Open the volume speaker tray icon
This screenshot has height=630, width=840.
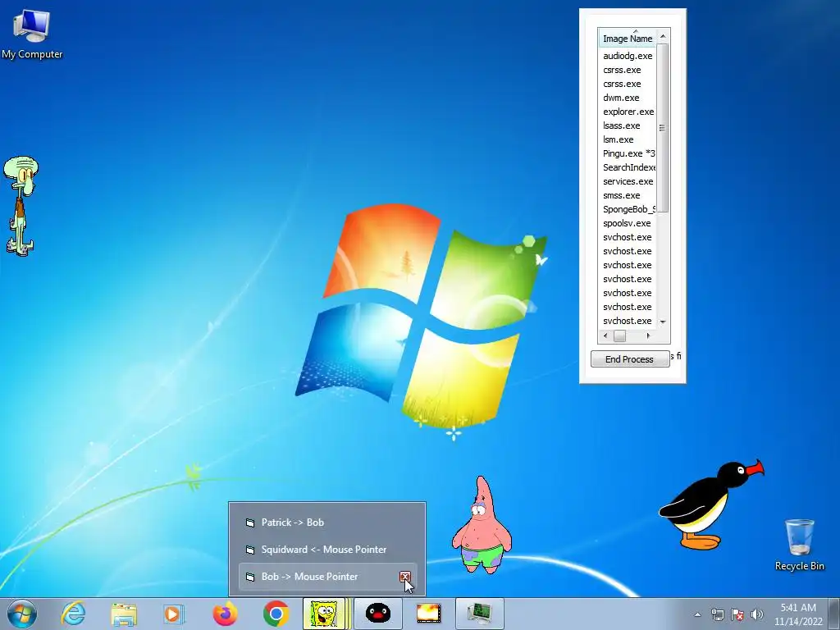click(x=757, y=614)
